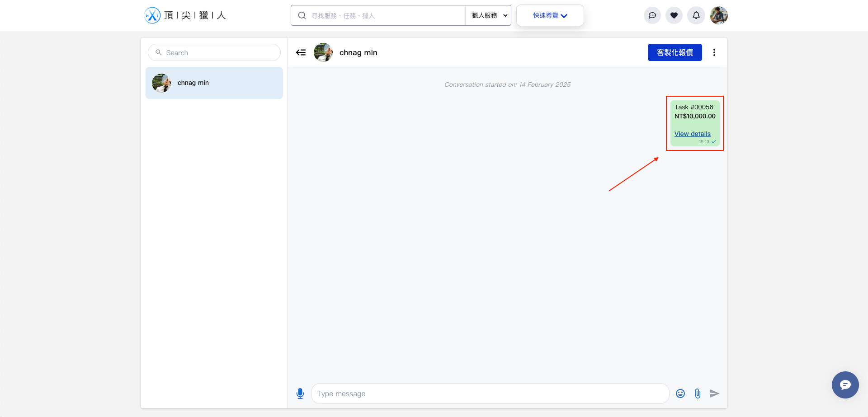Open favorites via the heart icon
868x417 pixels.
point(674,15)
